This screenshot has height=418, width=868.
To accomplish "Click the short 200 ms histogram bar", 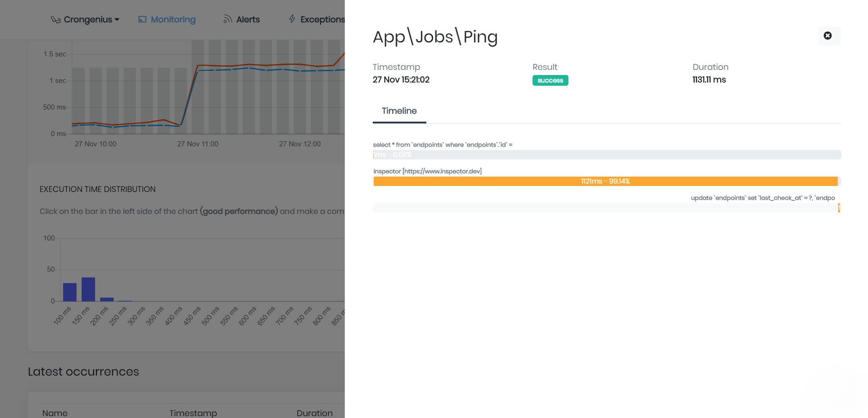I will pyautogui.click(x=107, y=299).
